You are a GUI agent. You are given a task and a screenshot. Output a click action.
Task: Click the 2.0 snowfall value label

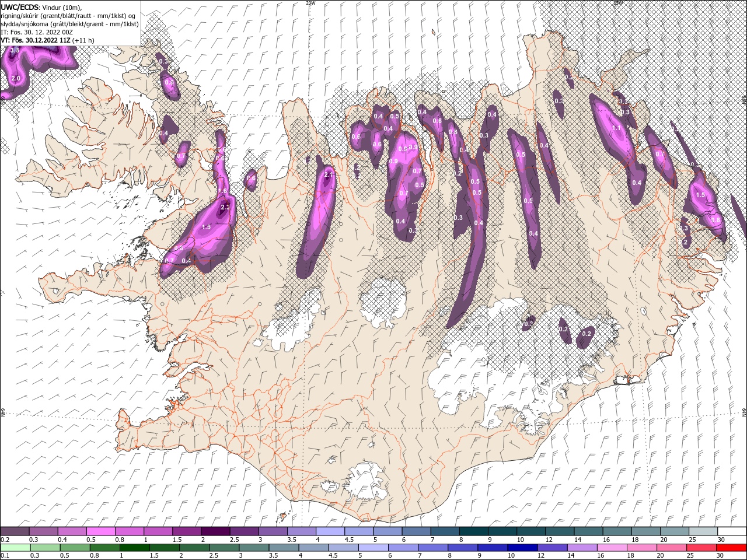16,78
